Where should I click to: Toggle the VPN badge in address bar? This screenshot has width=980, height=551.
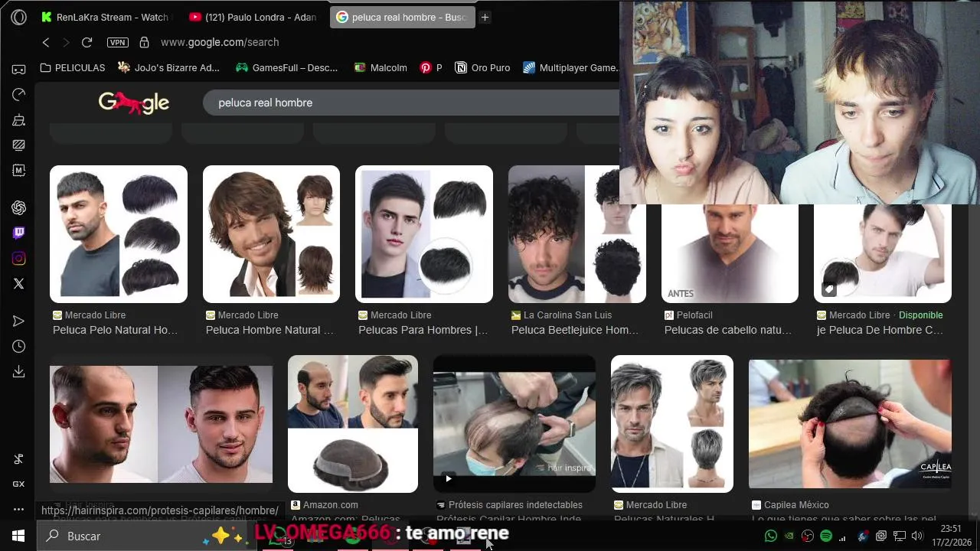[x=117, y=42]
